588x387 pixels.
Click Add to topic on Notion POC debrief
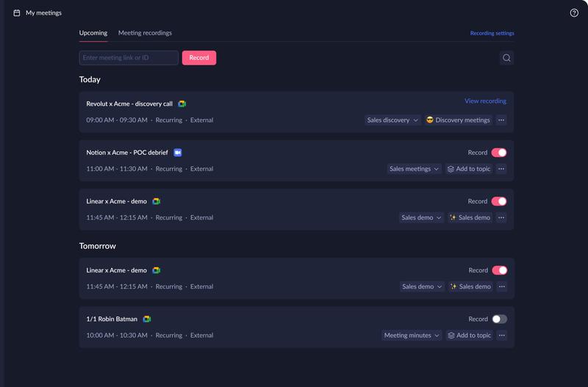(469, 169)
